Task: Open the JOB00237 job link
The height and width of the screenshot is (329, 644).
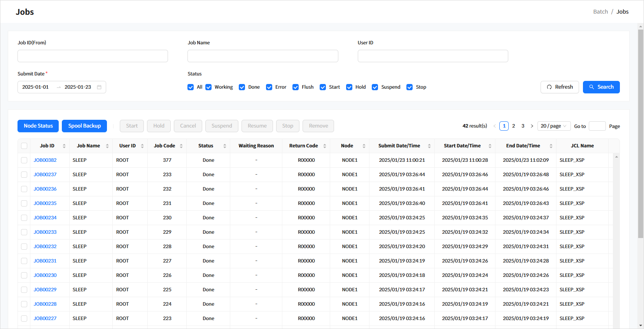Action: [x=45, y=175]
